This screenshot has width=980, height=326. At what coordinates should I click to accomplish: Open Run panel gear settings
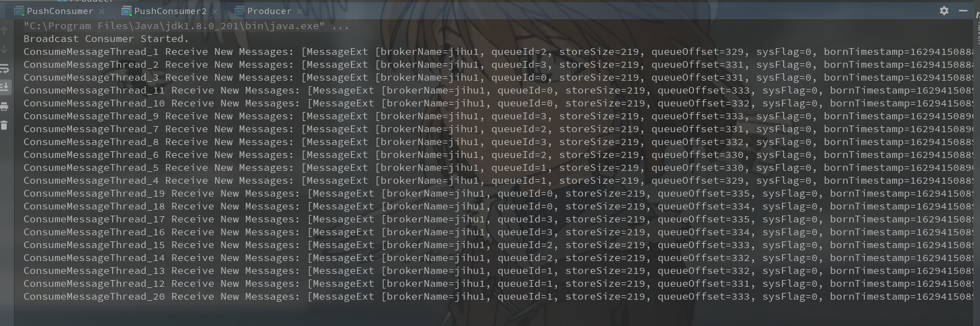pyautogui.click(x=944, y=11)
